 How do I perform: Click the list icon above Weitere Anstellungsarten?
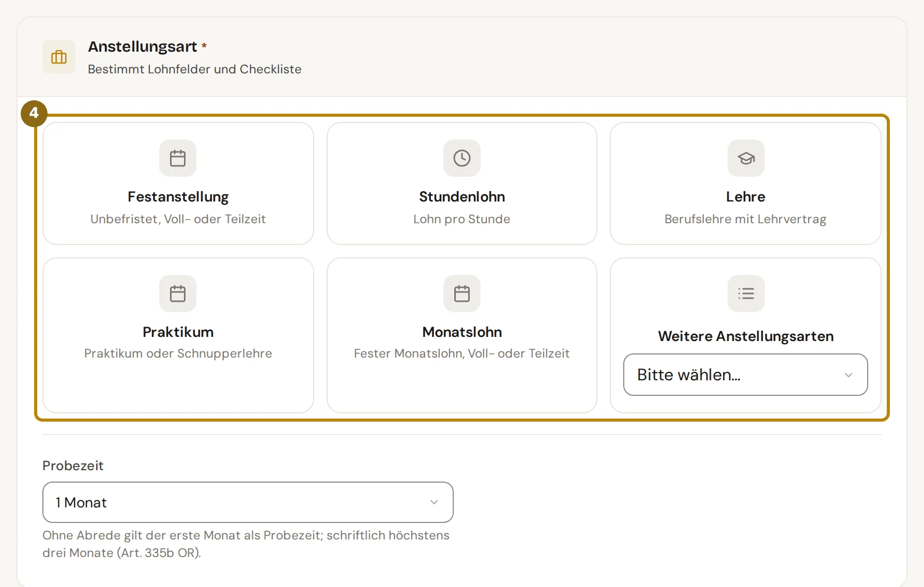746,293
